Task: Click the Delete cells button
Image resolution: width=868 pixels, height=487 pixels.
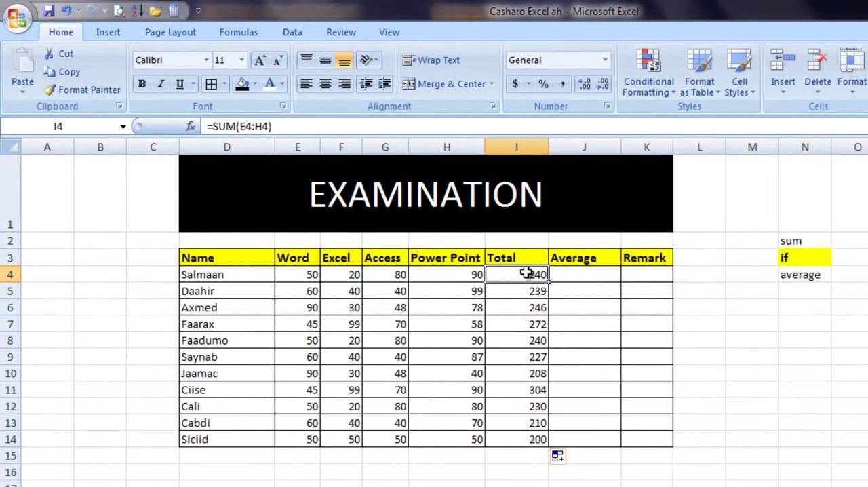Action: [x=818, y=72]
